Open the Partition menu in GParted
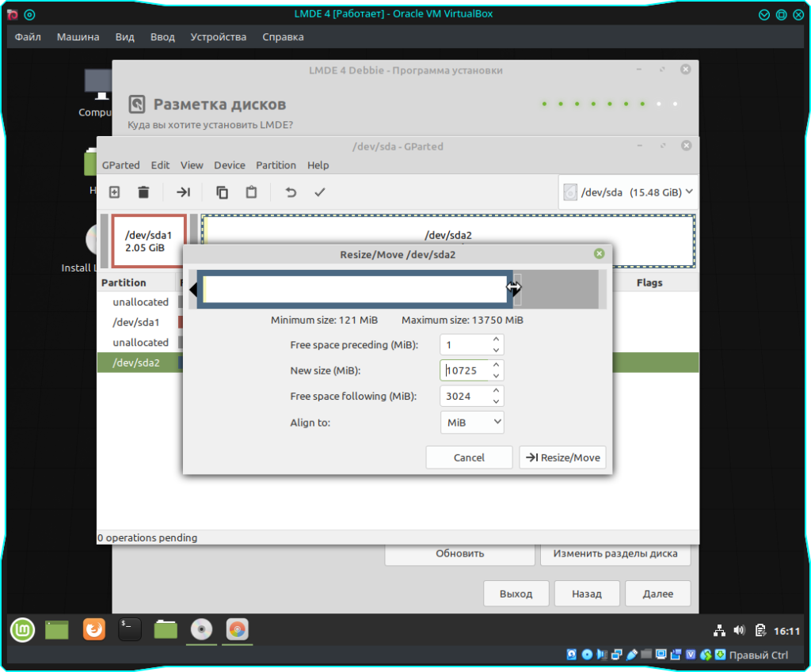 (x=276, y=165)
